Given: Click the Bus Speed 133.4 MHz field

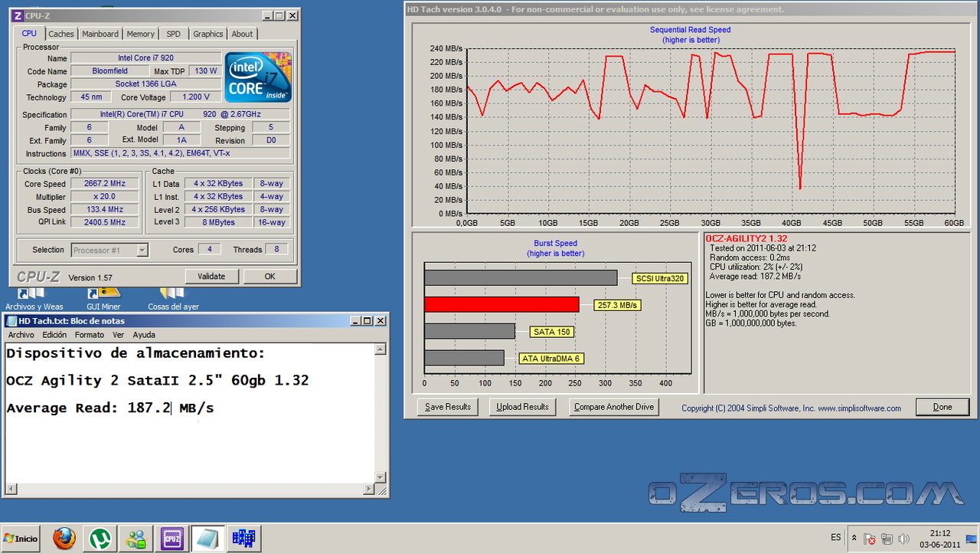Looking at the screenshot, I should 105,210.
